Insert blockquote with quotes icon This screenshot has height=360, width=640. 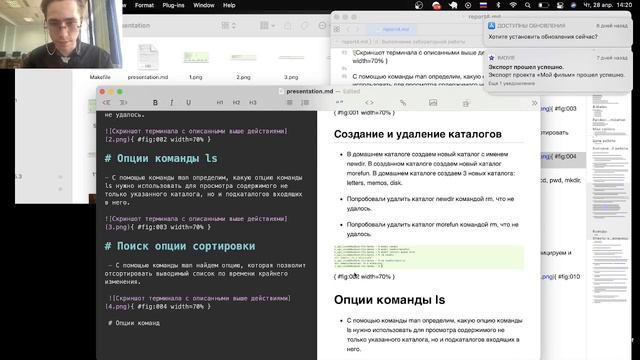[x=339, y=103]
